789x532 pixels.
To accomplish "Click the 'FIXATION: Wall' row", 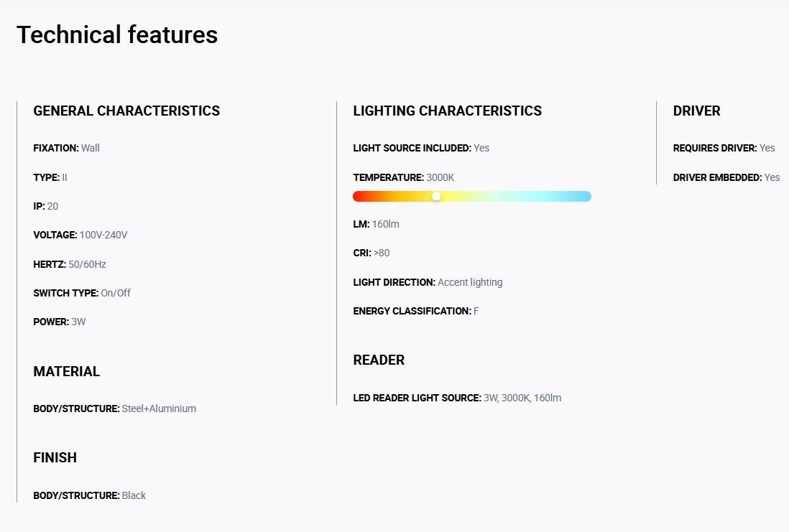I will click(x=66, y=148).
